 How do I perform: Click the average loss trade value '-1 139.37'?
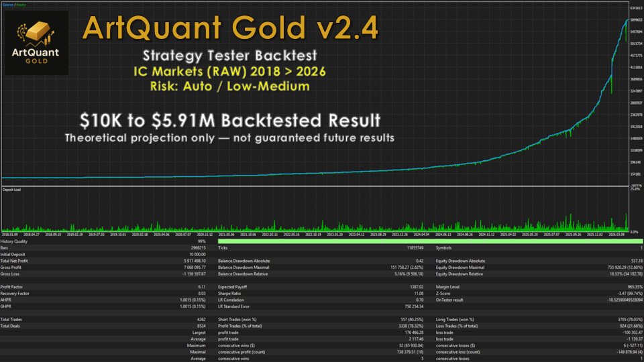click(635, 339)
